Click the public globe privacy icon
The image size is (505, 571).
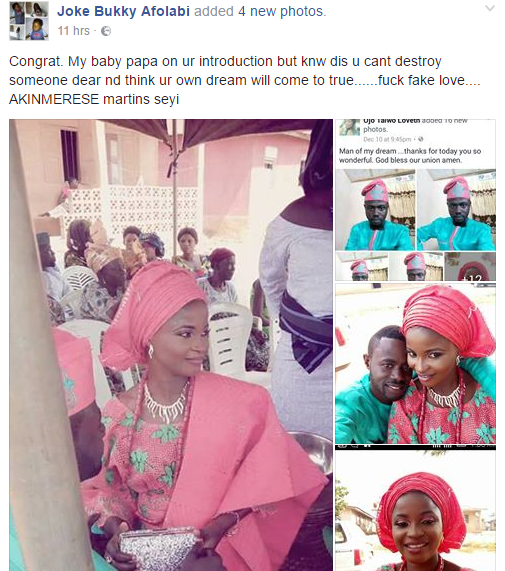[106, 31]
